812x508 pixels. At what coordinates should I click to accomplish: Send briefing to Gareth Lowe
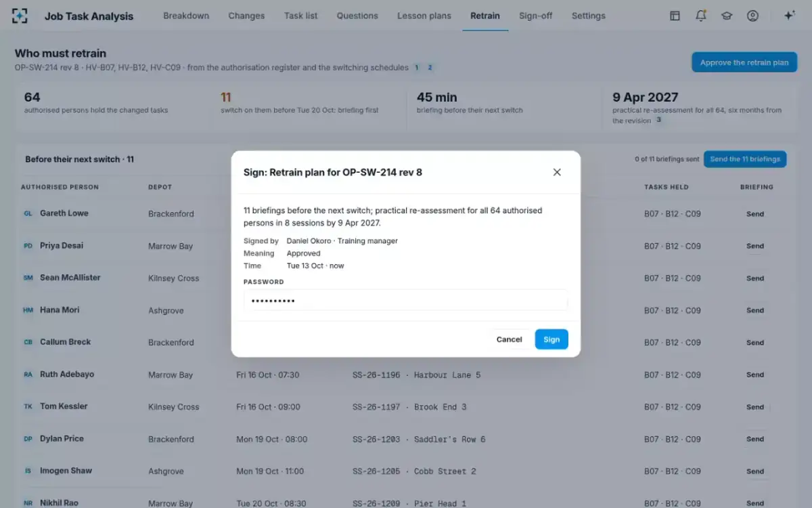(755, 214)
